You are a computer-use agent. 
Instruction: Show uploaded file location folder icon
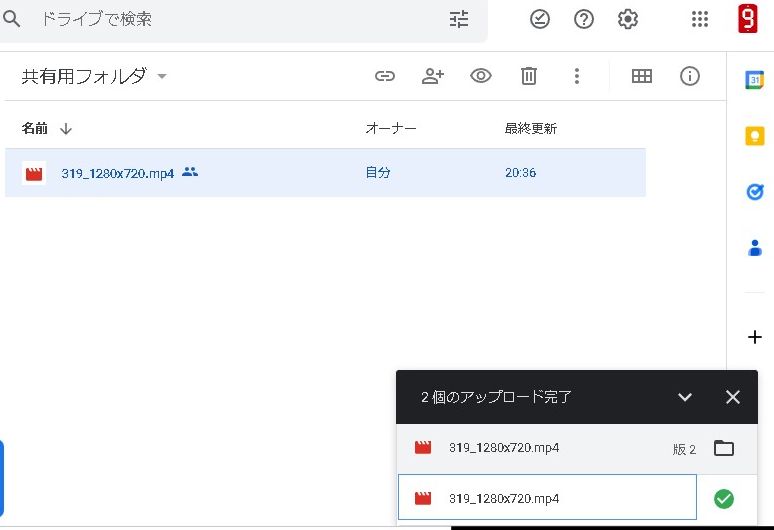724,448
